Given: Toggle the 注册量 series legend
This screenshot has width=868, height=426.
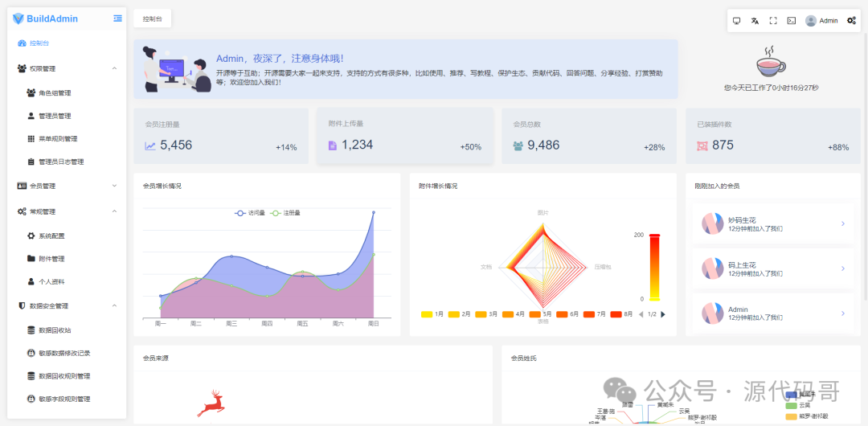Looking at the screenshot, I should pyautogui.click(x=285, y=213).
